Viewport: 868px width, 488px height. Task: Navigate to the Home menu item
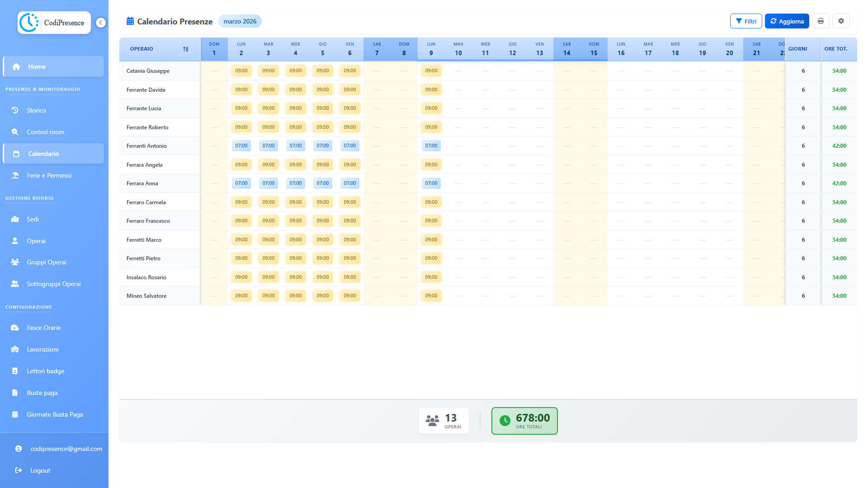click(x=36, y=66)
